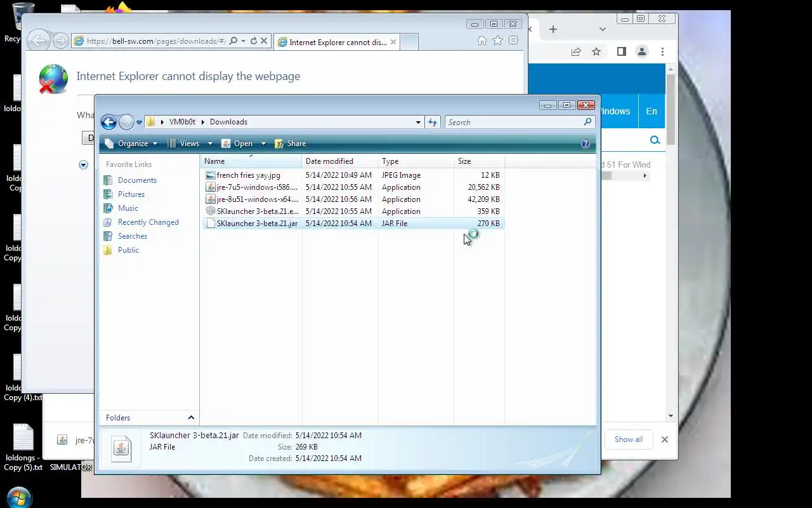Viewport: 812px width, 508px height.
Task: Click the Internet Explorer Forward button
Action: point(60,41)
